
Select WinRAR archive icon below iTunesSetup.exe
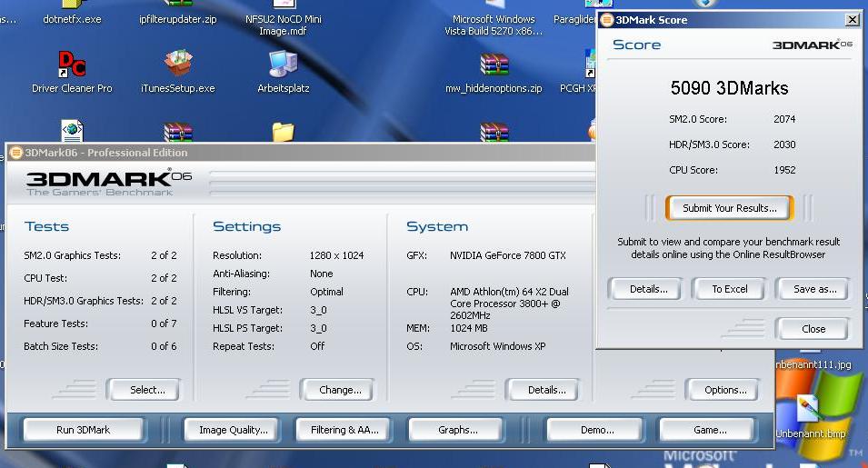178,132
